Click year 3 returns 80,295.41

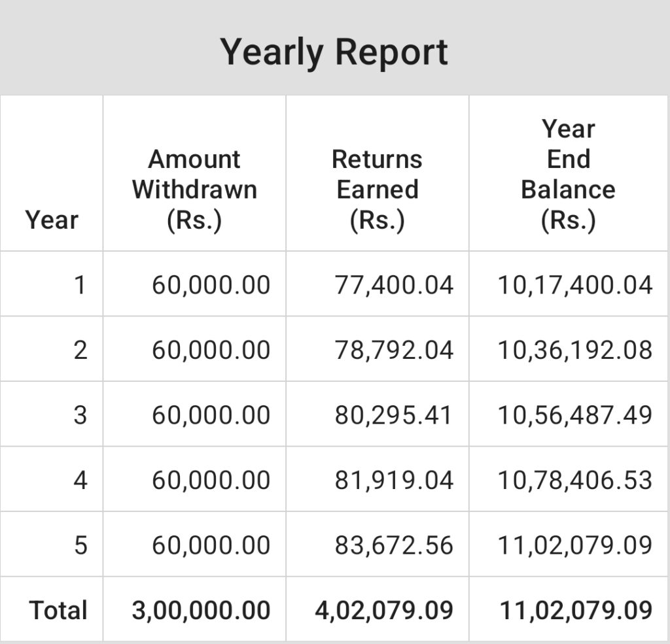click(394, 415)
